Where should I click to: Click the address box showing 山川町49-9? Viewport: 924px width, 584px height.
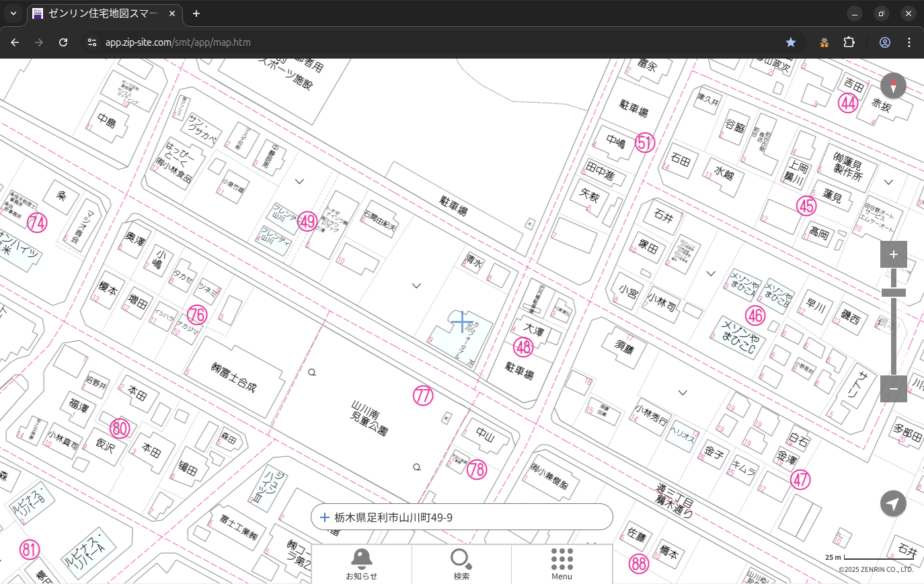click(x=461, y=517)
